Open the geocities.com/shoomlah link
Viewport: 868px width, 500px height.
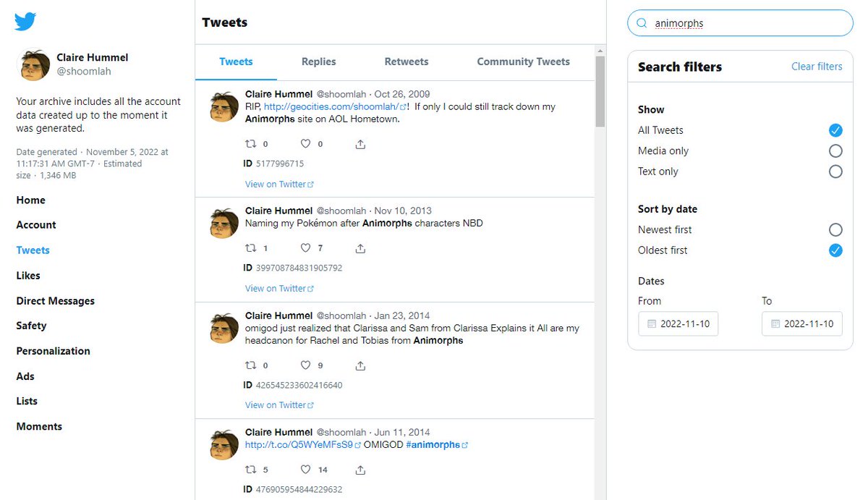point(335,106)
